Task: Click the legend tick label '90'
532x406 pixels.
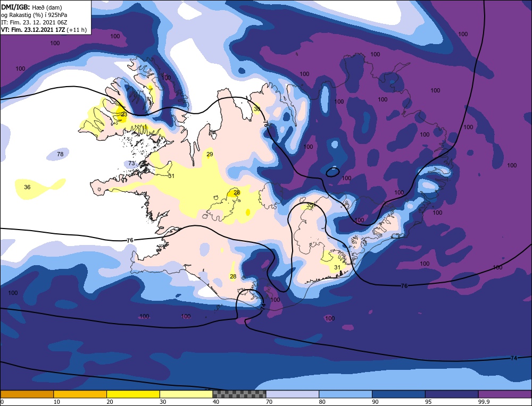Action: tap(375, 402)
